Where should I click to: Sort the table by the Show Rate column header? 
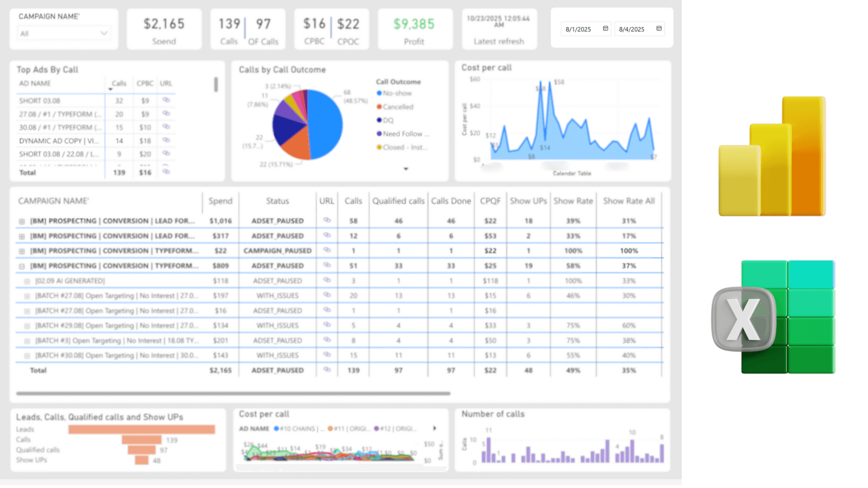pyautogui.click(x=572, y=201)
